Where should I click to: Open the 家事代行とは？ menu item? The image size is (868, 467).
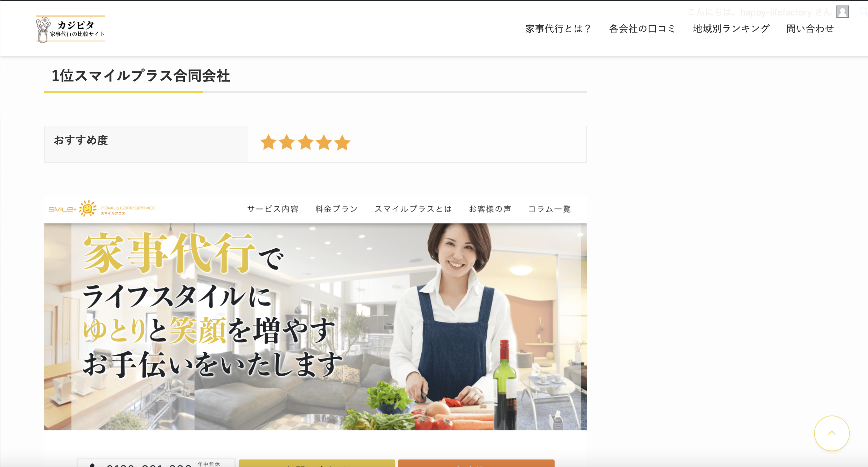558,29
